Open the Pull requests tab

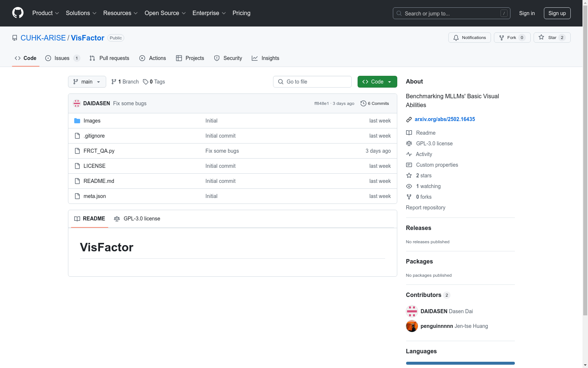(x=110, y=58)
